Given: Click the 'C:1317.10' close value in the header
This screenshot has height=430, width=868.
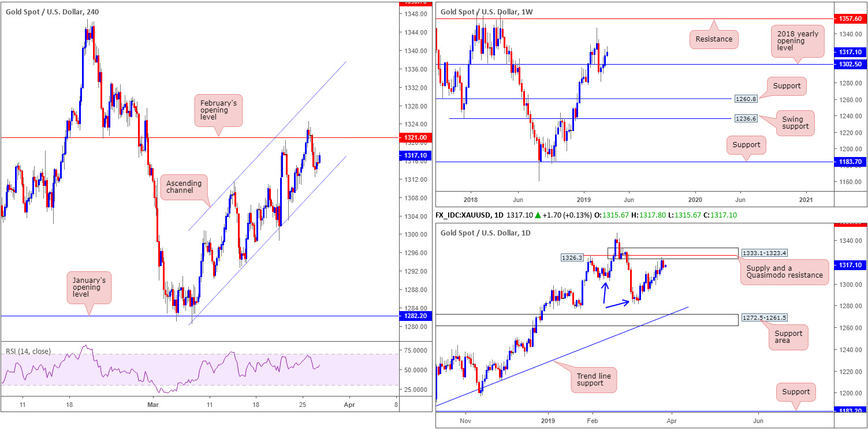Looking at the screenshot, I should point(720,215).
